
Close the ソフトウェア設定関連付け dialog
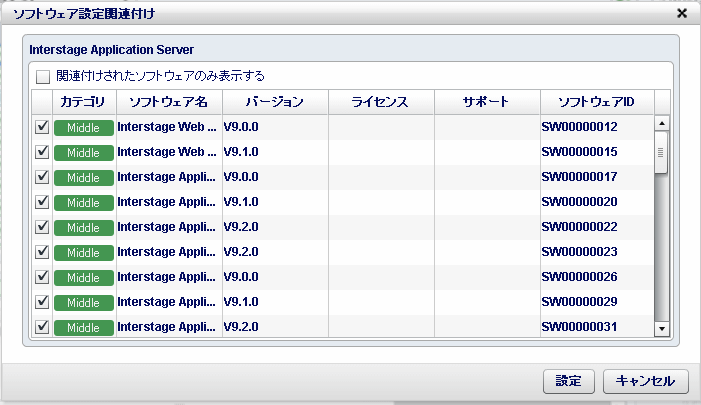coord(682,13)
